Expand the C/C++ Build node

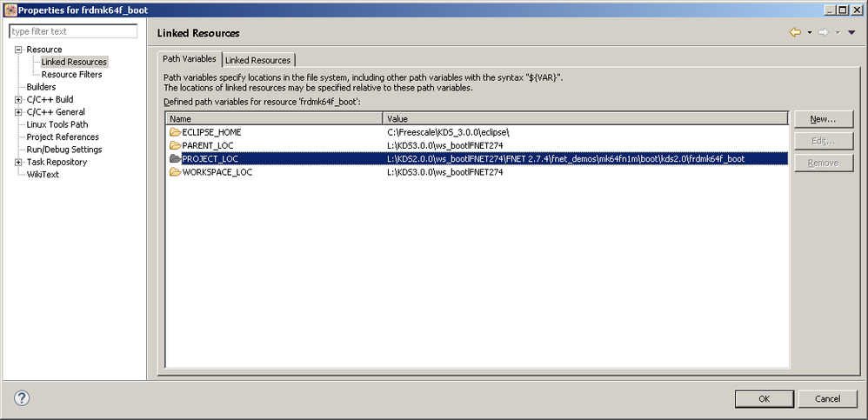click(18, 100)
